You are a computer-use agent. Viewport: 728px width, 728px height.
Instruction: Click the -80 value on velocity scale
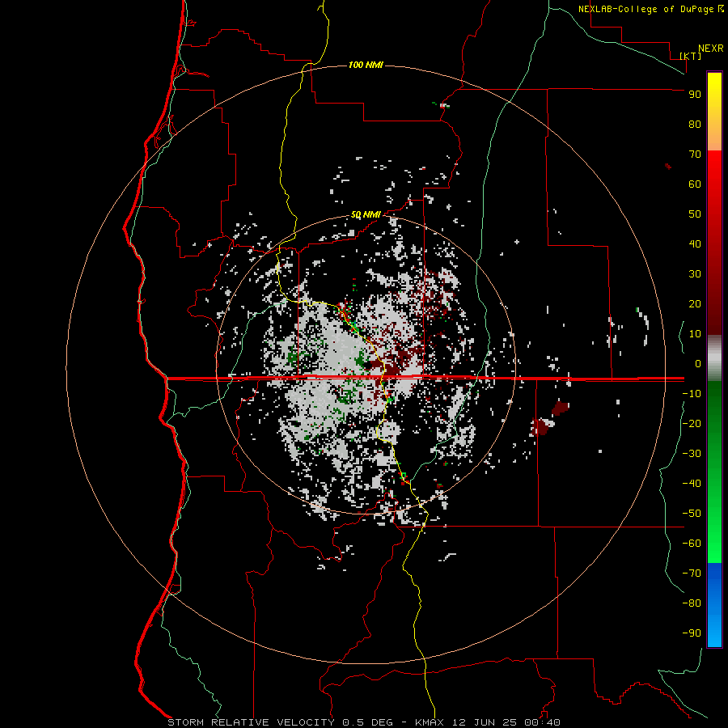point(692,603)
